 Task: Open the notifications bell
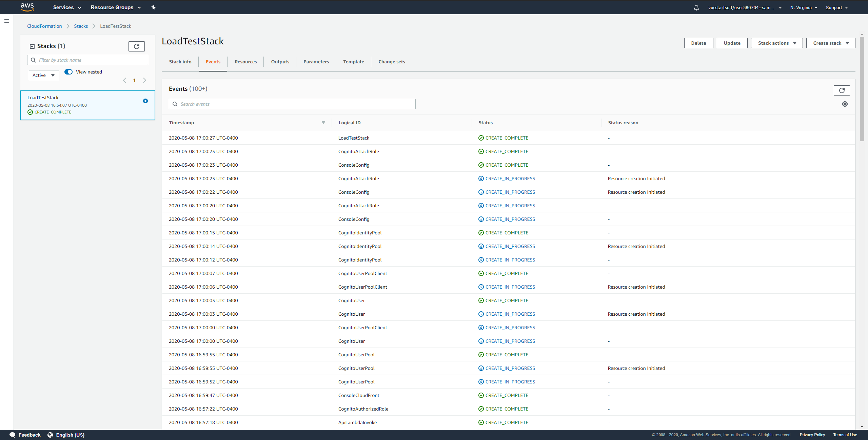click(696, 7)
